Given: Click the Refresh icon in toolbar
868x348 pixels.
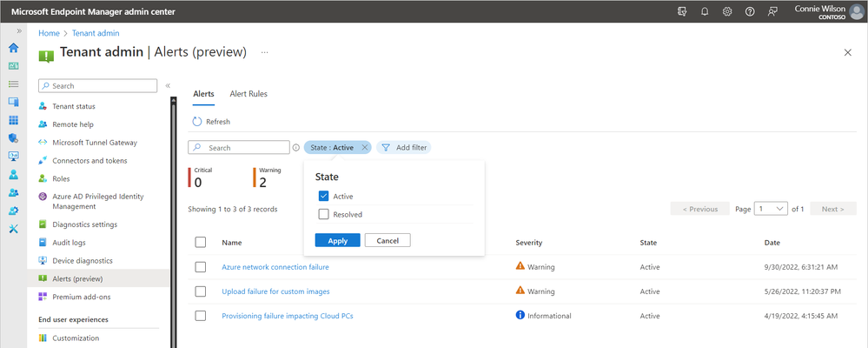Looking at the screenshot, I should point(197,121).
